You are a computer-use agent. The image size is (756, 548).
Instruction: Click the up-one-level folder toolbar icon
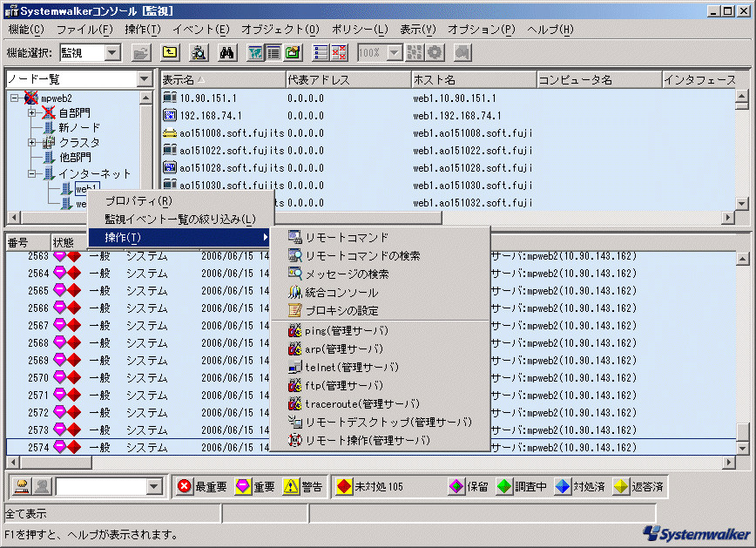click(170, 52)
